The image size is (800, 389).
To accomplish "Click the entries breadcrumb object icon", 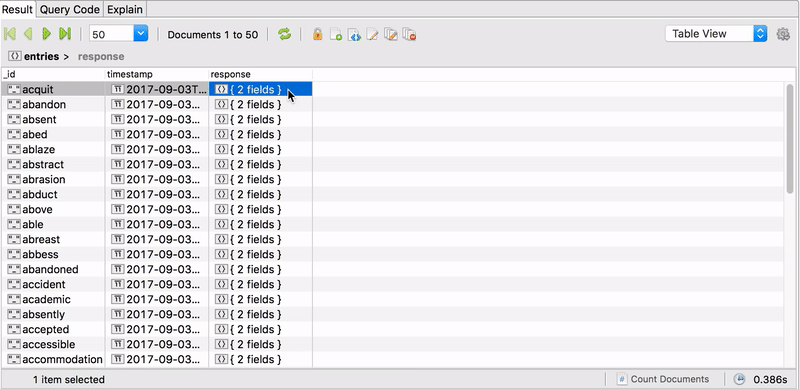I will (15, 56).
